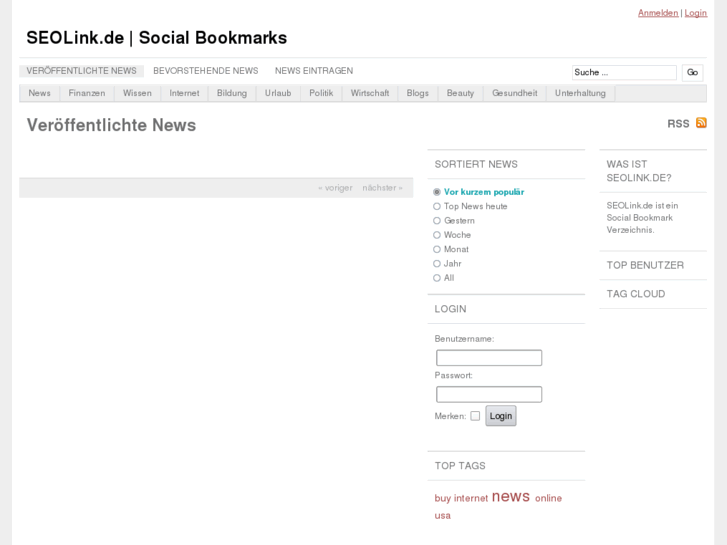Select the 'Jahr' radio button
This screenshot has width=727, height=545.
pos(437,264)
